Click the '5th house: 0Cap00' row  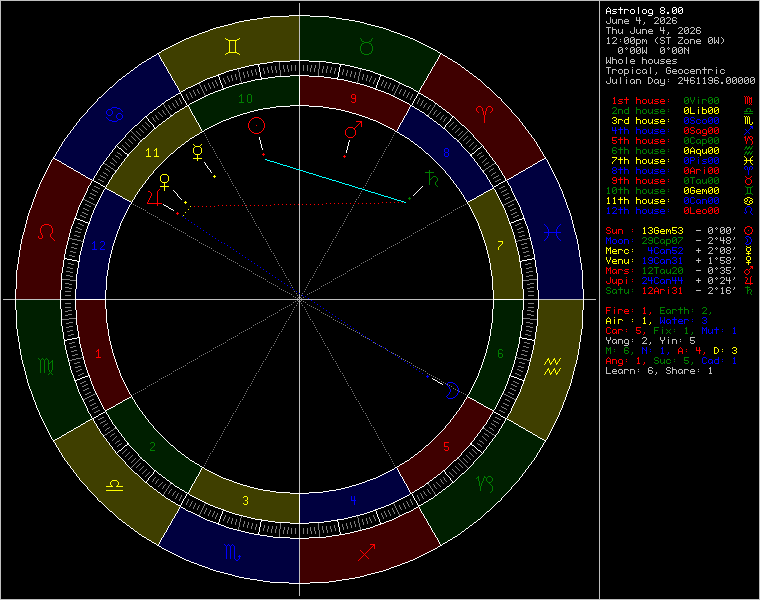[x=680, y=141]
